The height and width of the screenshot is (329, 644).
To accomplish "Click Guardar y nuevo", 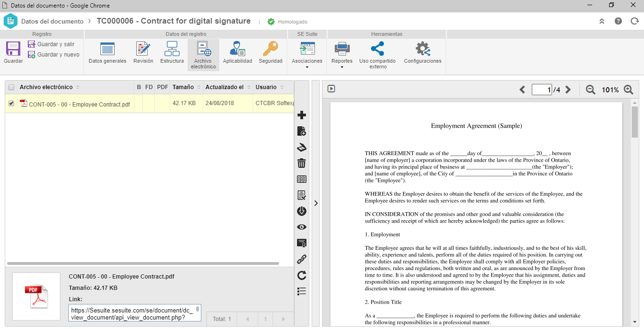I will coord(54,55).
